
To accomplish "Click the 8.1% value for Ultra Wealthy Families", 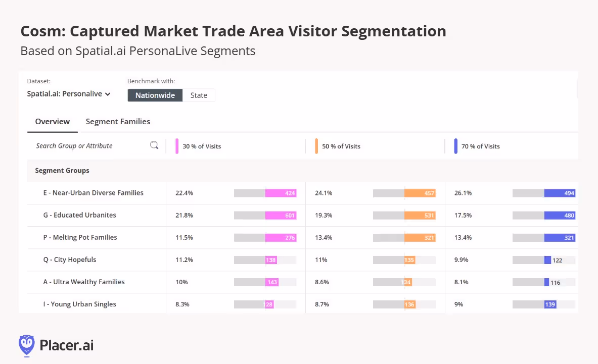I will [461, 282].
